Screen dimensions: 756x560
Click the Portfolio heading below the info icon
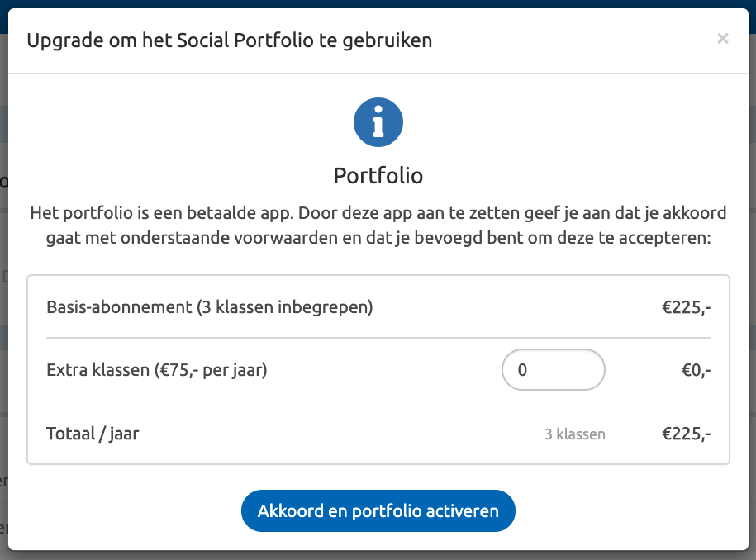tap(378, 175)
